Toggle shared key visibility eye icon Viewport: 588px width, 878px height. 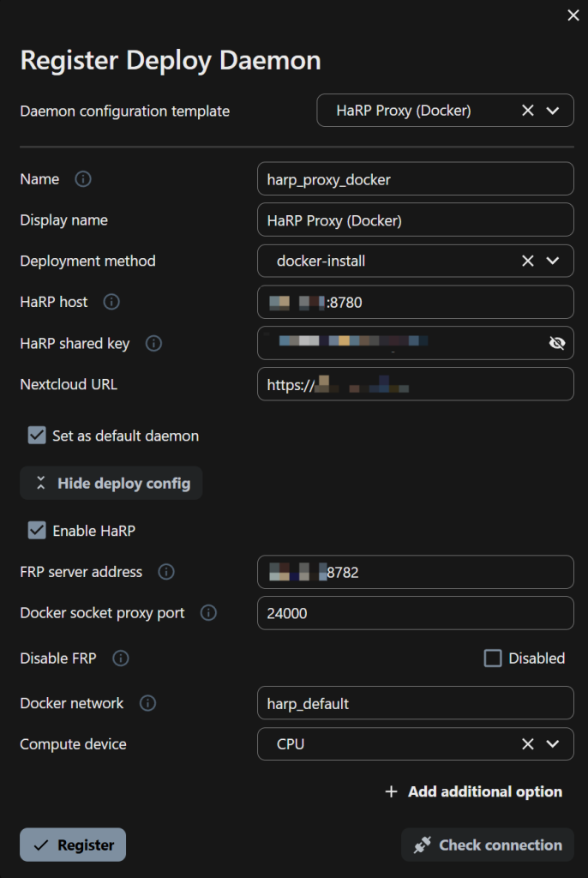coord(557,343)
